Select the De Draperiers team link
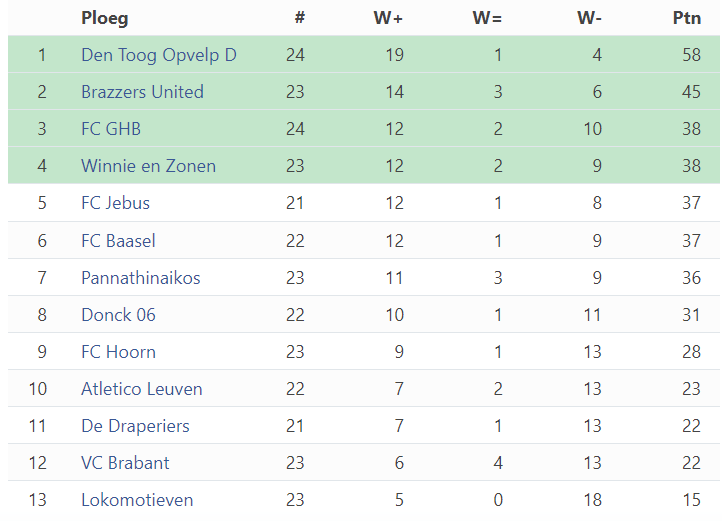Screen dimensions: 722x521 pos(135,426)
